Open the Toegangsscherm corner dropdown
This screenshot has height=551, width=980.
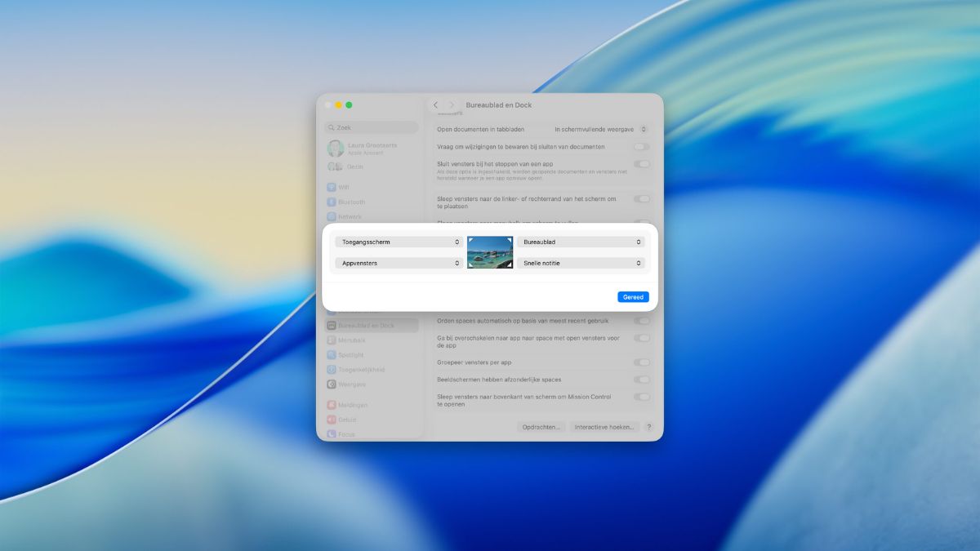[399, 242]
